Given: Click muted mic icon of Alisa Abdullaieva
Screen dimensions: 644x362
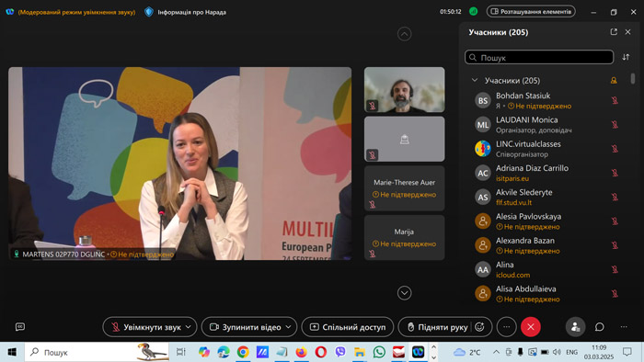Looking at the screenshot, I should 615,294.
